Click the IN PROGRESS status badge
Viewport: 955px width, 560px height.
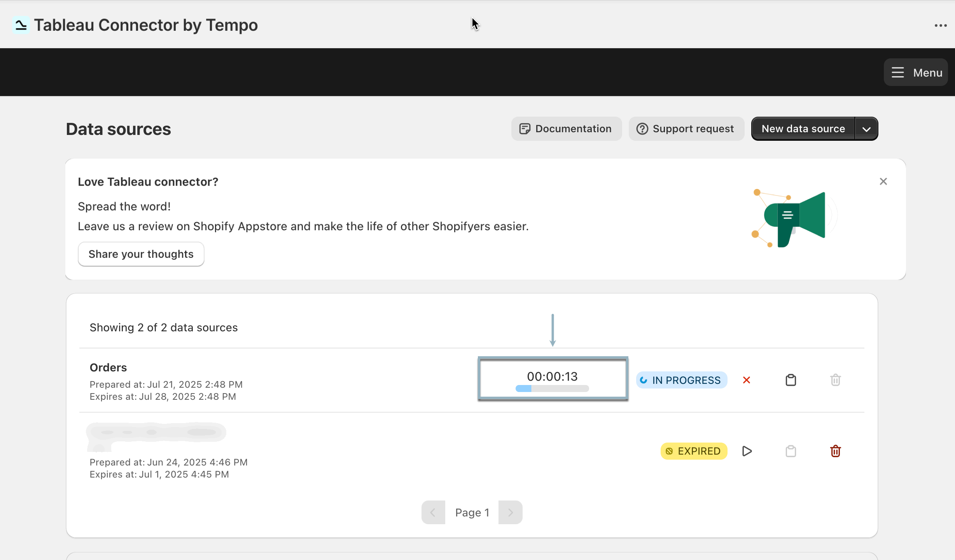681,380
